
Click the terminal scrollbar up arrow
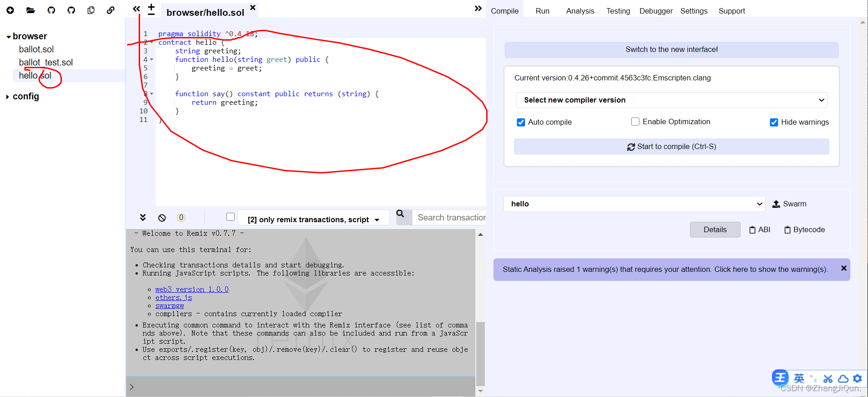tap(480, 234)
